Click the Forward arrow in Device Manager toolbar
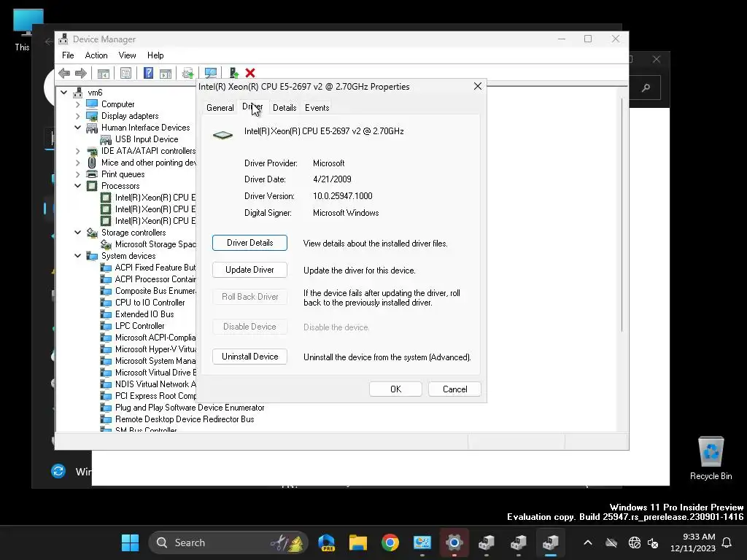The width and height of the screenshot is (747, 560). click(x=81, y=73)
